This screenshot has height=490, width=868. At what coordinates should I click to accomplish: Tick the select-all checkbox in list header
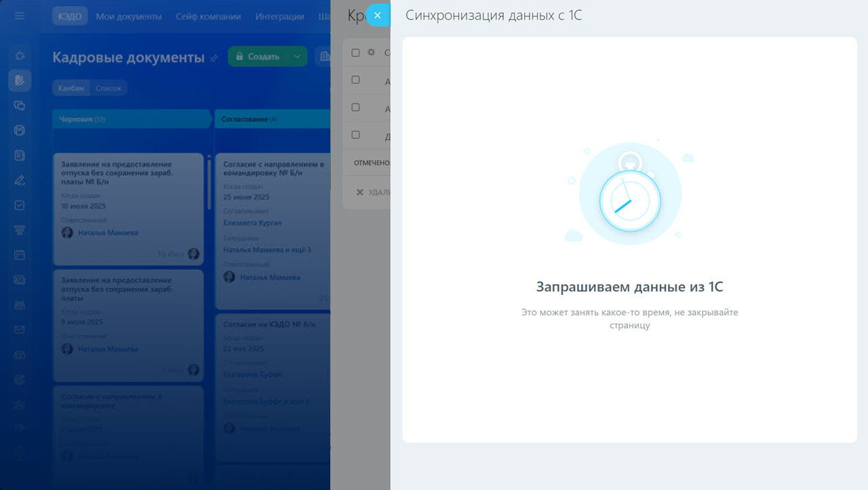pos(355,52)
